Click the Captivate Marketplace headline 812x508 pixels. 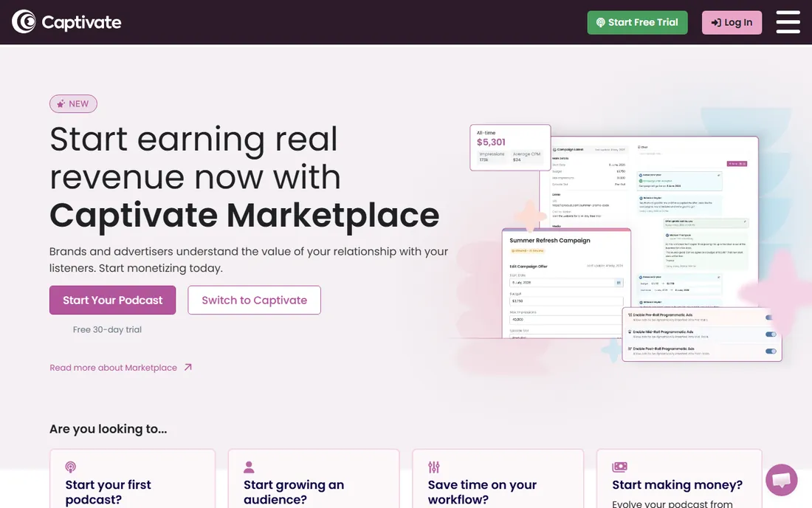click(x=244, y=215)
